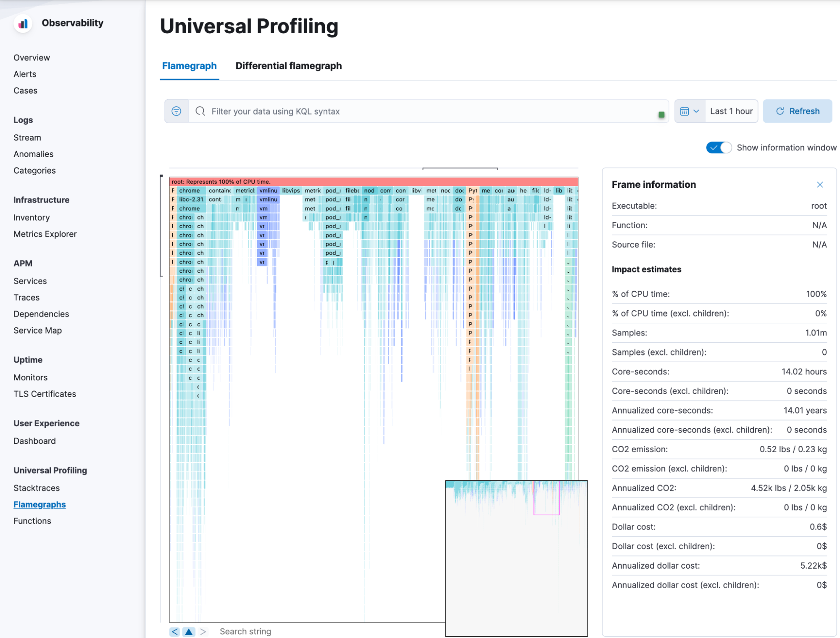
Task: Click the CO2 emission value 0.52 lbs
Action: point(793,449)
